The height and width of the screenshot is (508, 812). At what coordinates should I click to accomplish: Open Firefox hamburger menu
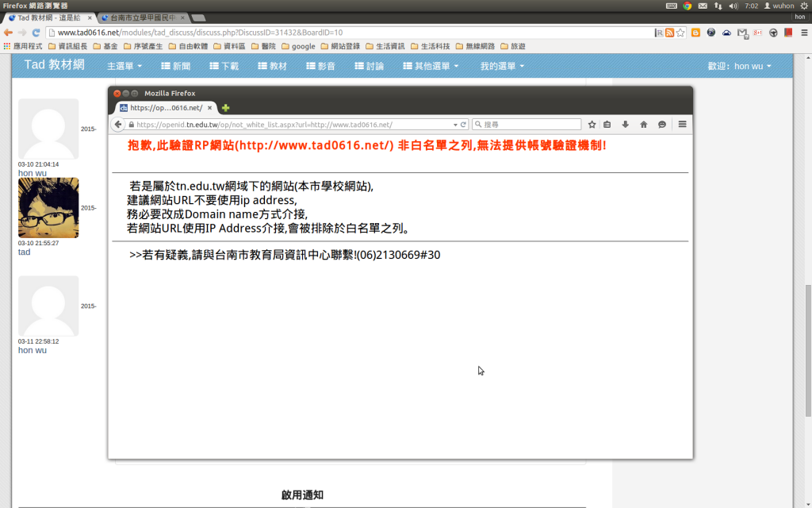pos(682,125)
